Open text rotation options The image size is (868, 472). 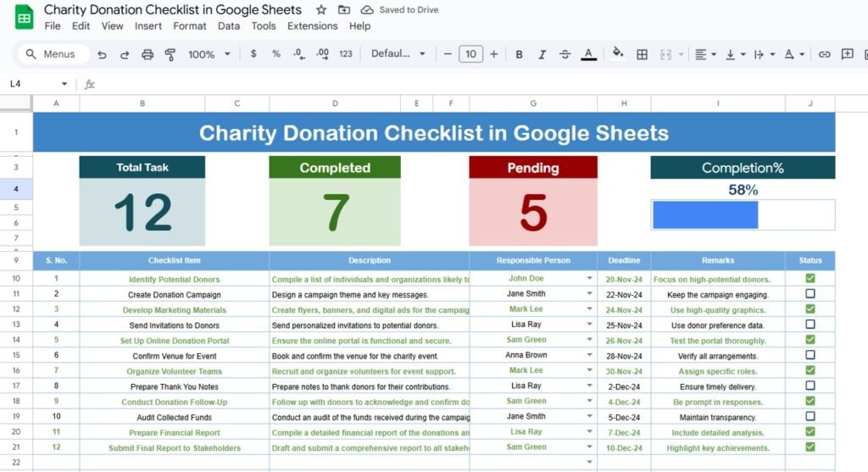click(793, 54)
